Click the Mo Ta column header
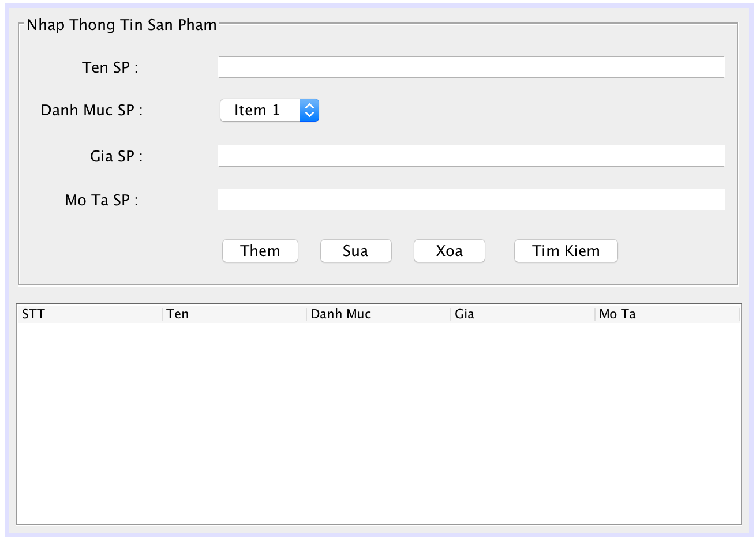The height and width of the screenshot is (542, 756). (667, 314)
